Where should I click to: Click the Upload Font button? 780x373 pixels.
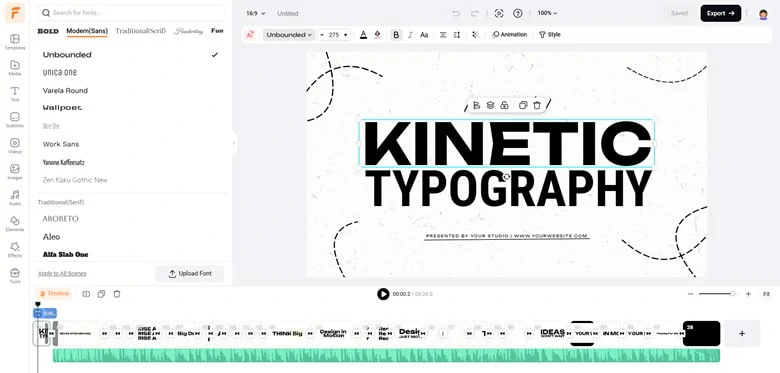point(190,274)
